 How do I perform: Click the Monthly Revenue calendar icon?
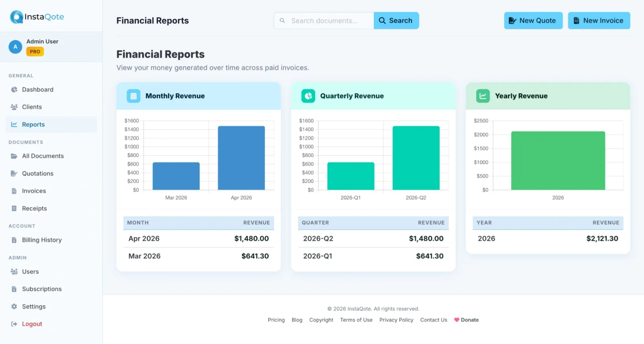[x=134, y=96]
